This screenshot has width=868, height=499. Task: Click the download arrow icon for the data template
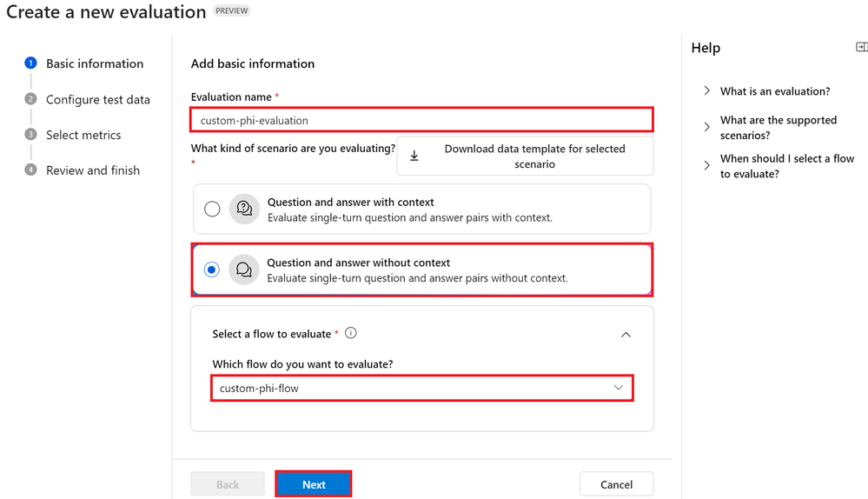414,156
